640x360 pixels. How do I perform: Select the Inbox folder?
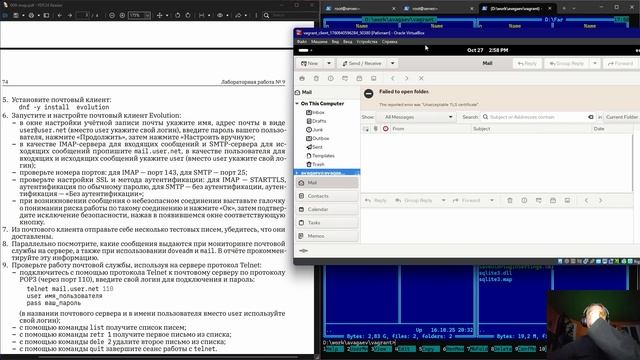pos(316,112)
